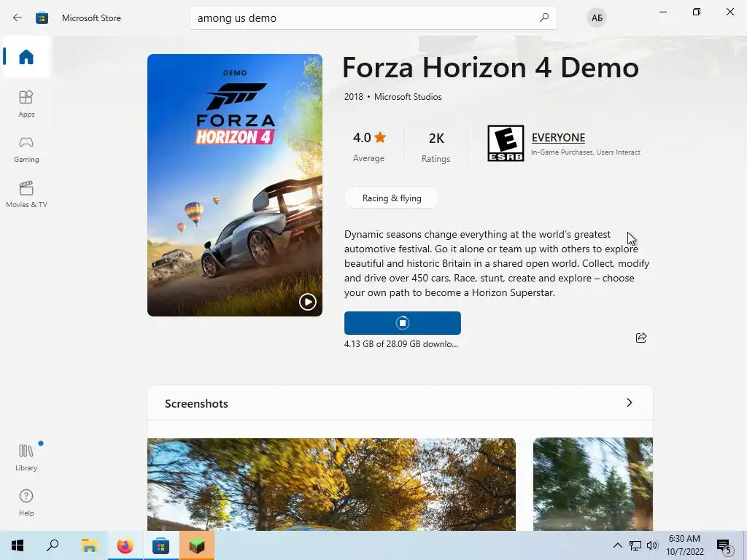Viewport: 747px width, 560px height.
Task: Share the Forza Horizon 4 Demo page
Action: click(641, 338)
